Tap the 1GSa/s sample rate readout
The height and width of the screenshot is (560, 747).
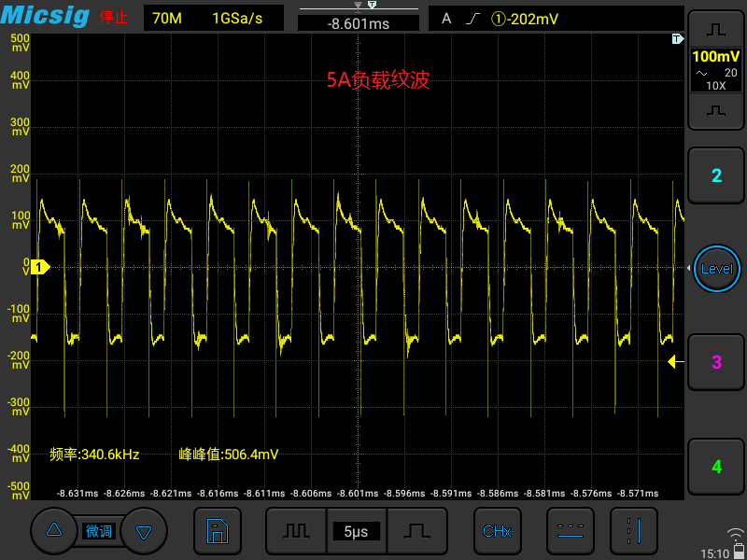coord(237,19)
